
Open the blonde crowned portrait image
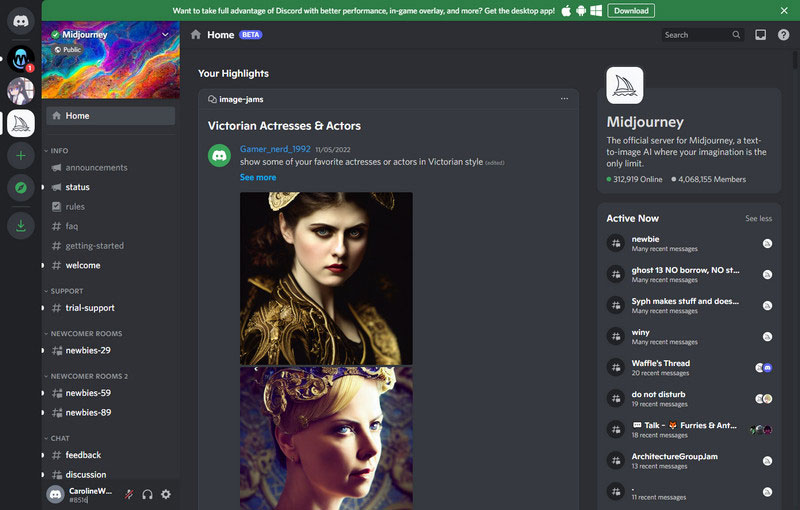[326, 438]
